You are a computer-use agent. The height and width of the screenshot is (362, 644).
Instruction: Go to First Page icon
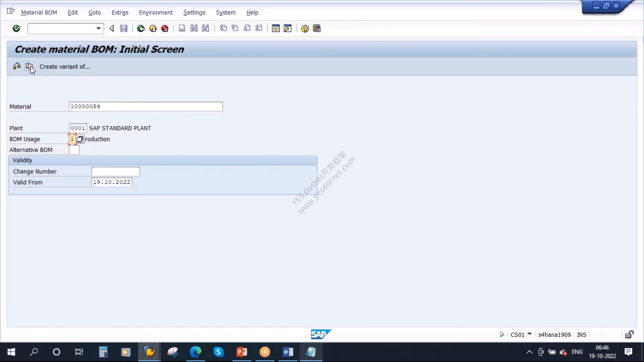point(223,28)
